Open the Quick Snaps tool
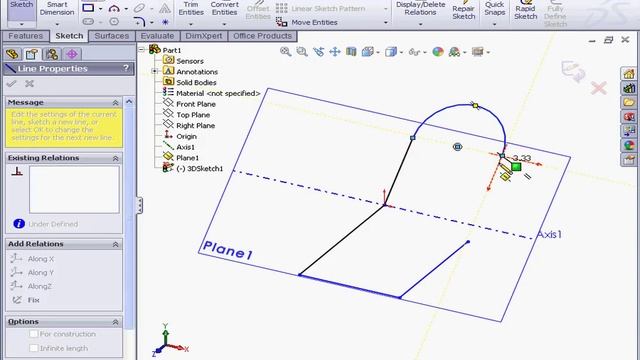640x360 pixels. point(494,10)
